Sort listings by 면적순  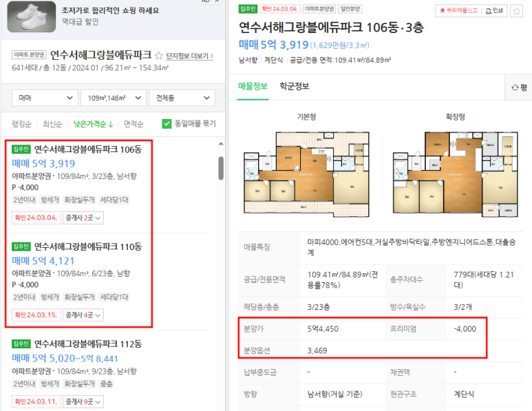(x=134, y=124)
